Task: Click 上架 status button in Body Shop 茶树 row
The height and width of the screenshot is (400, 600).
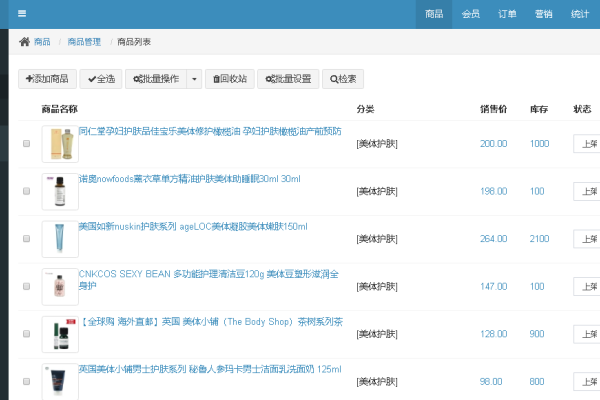Action: [587, 334]
